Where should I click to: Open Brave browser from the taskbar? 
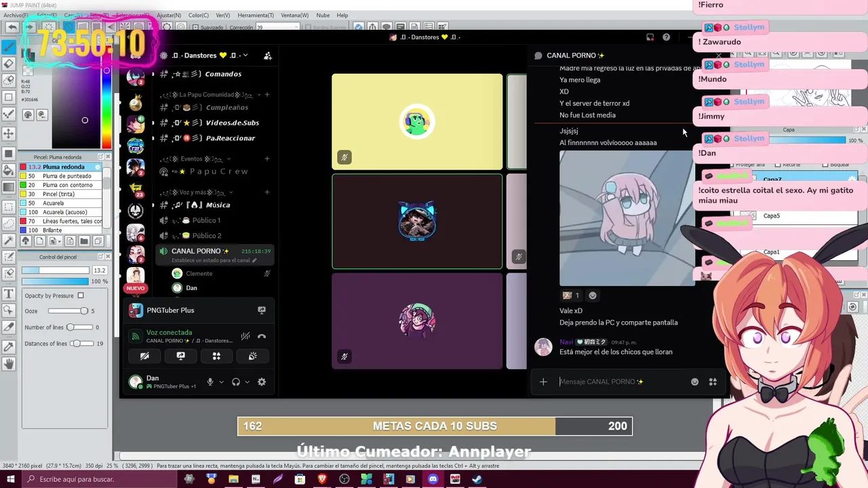point(322,479)
